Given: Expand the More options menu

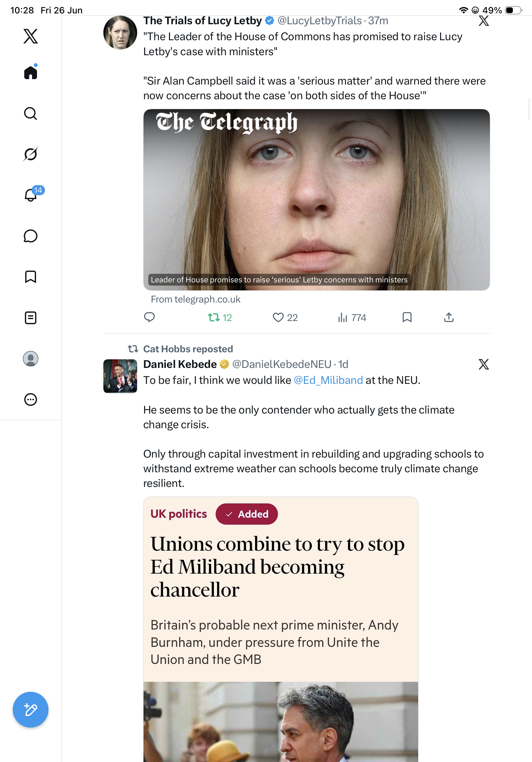Looking at the screenshot, I should point(31,400).
